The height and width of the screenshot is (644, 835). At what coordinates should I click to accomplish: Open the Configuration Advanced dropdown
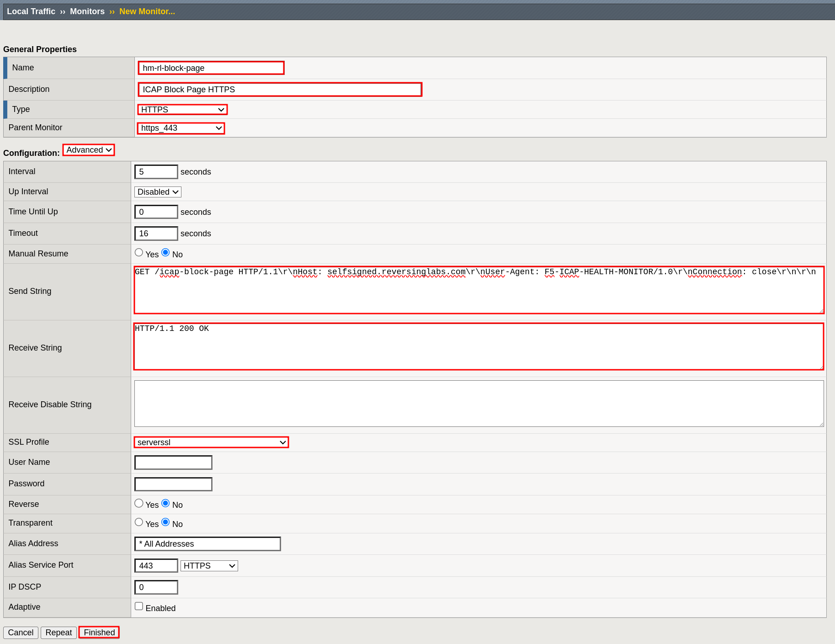point(89,150)
